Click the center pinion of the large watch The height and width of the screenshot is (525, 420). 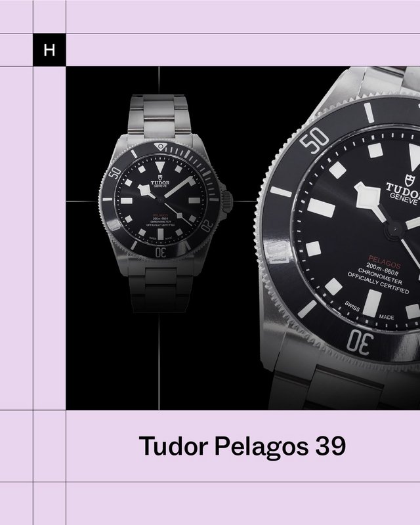coord(394,230)
